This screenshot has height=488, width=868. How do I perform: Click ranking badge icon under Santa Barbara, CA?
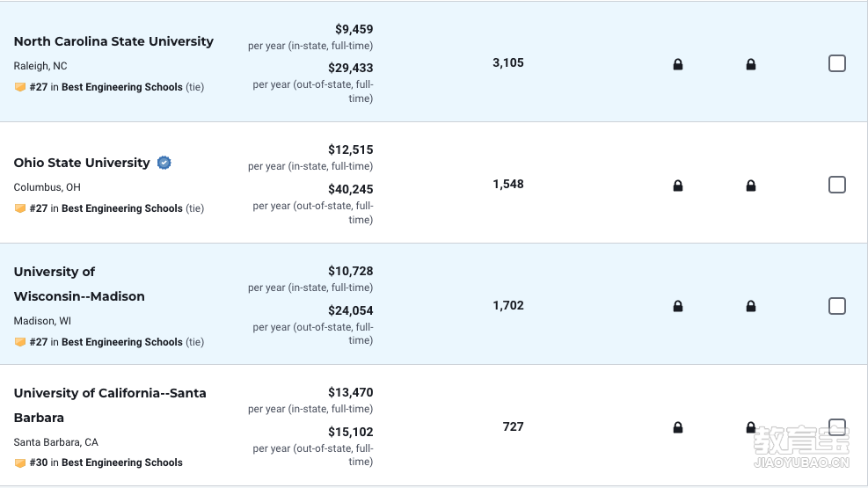(20, 463)
